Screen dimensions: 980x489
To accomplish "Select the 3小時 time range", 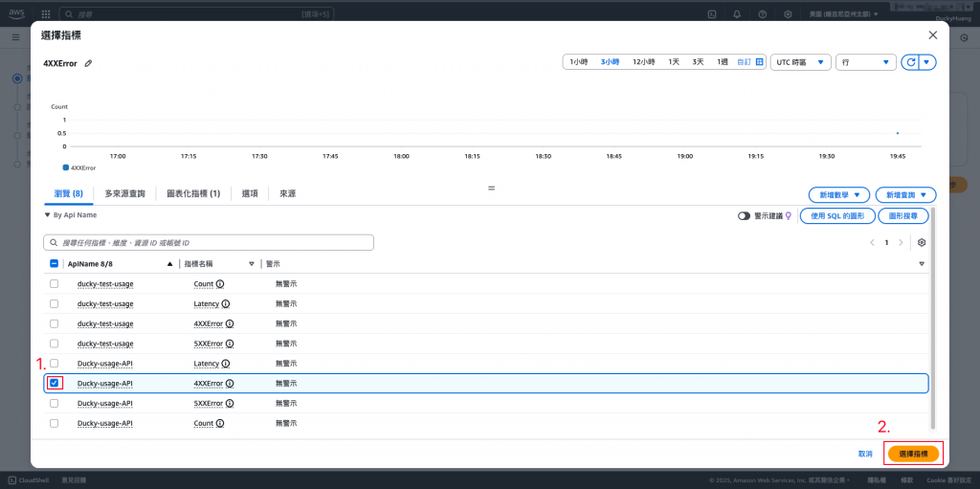I will point(610,62).
